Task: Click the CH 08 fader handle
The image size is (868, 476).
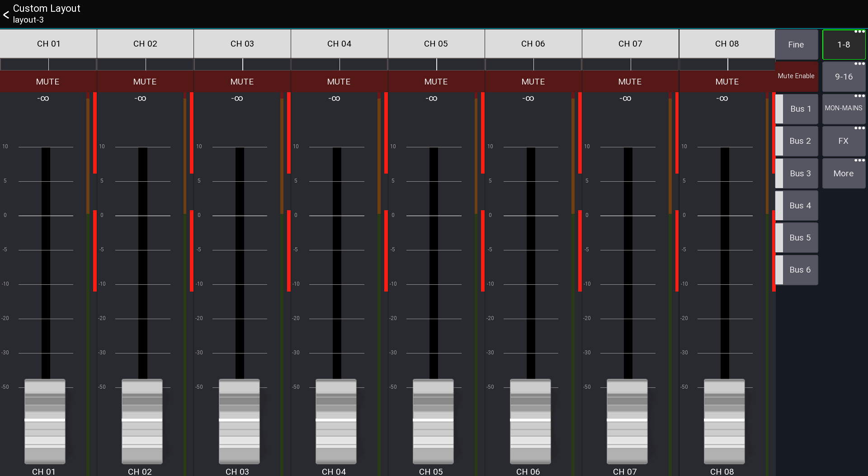Action: (724, 421)
